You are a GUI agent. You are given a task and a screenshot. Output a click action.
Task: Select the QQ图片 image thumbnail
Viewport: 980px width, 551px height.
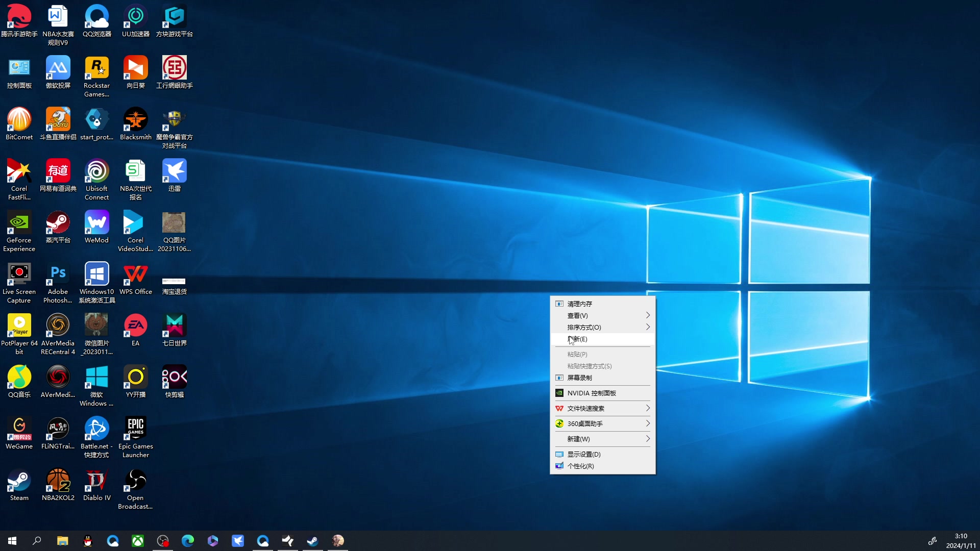(x=175, y=231)
